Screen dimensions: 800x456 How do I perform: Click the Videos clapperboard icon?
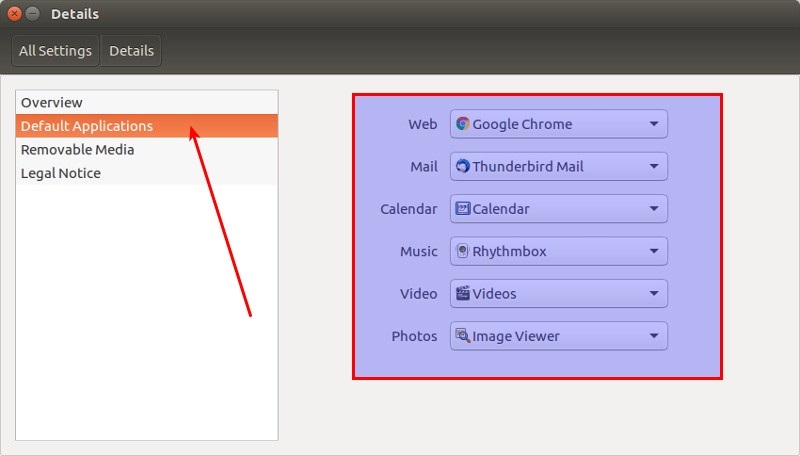click(x=463, y=293)
